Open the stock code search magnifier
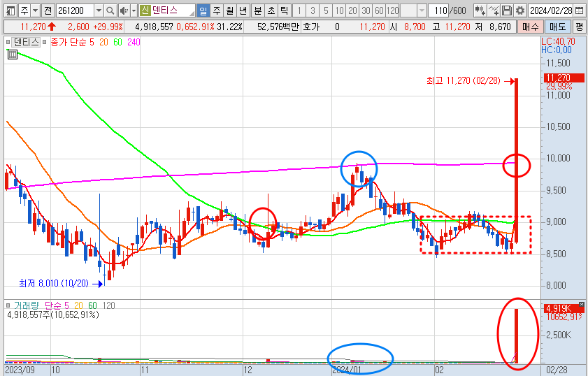The image size is (588, 376). 110,10
